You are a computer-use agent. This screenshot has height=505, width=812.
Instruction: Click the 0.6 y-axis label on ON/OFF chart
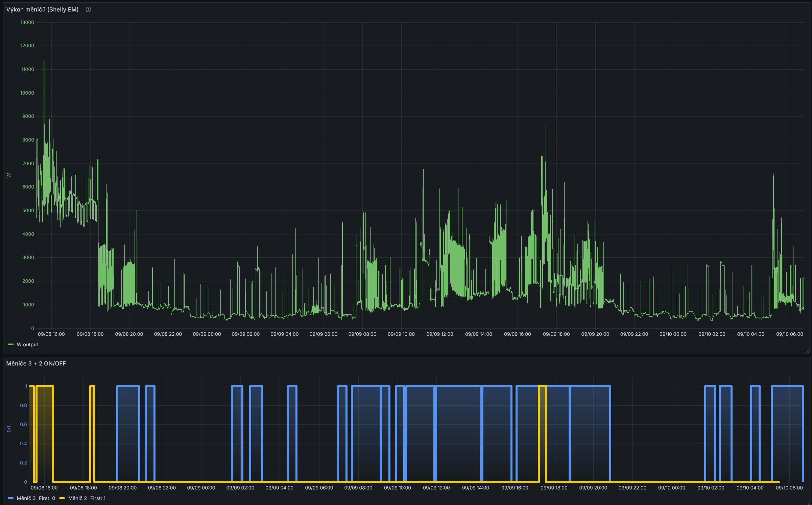pos(23,424)
